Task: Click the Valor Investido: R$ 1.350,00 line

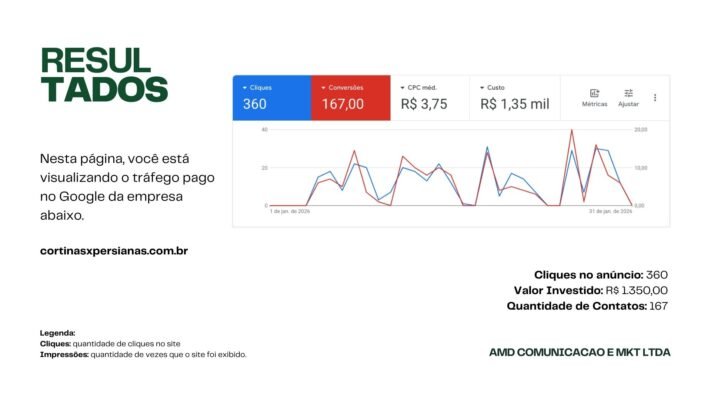Action: click(x=590, y=290)
